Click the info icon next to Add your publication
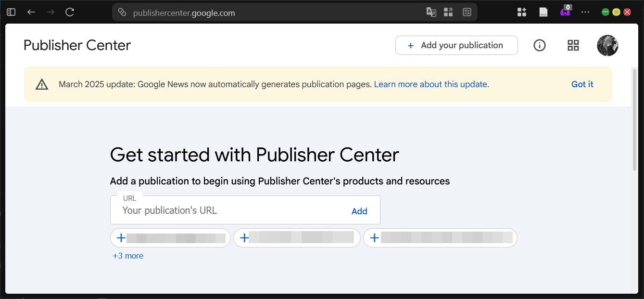This screenshot has height=299, width=644. [539, 45]
